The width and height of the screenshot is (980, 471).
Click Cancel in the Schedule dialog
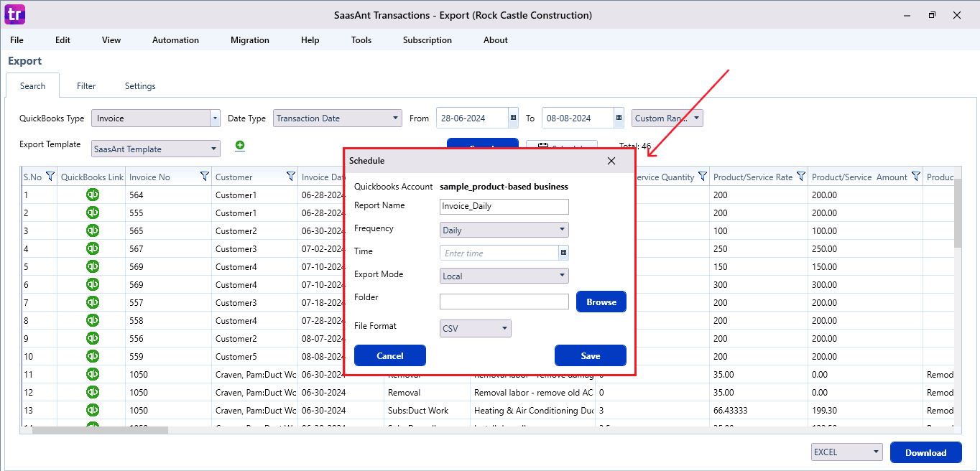(390, 355)
